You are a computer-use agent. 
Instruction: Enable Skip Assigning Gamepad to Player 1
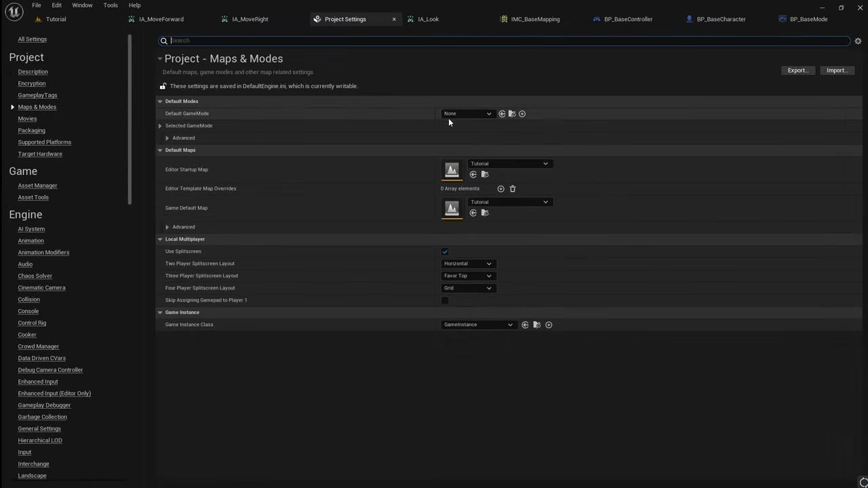445,300
